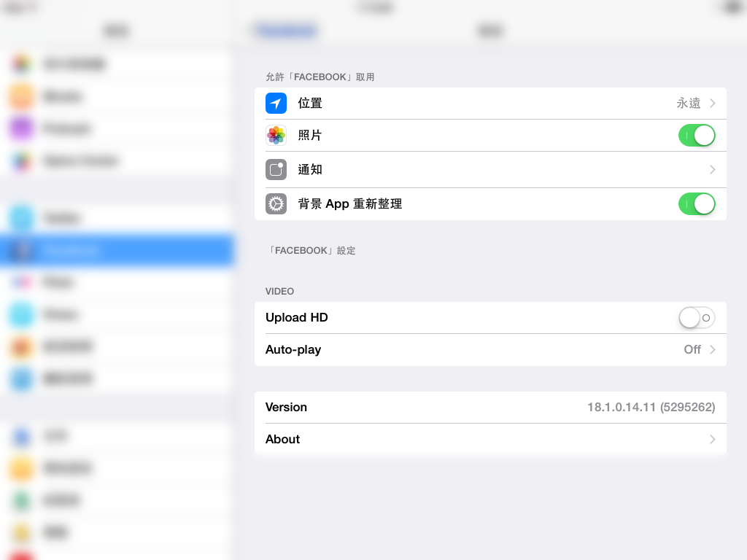747x560 pixels.
Task: Click the Photos flower icon beside 照片
Action: [276, 135]
